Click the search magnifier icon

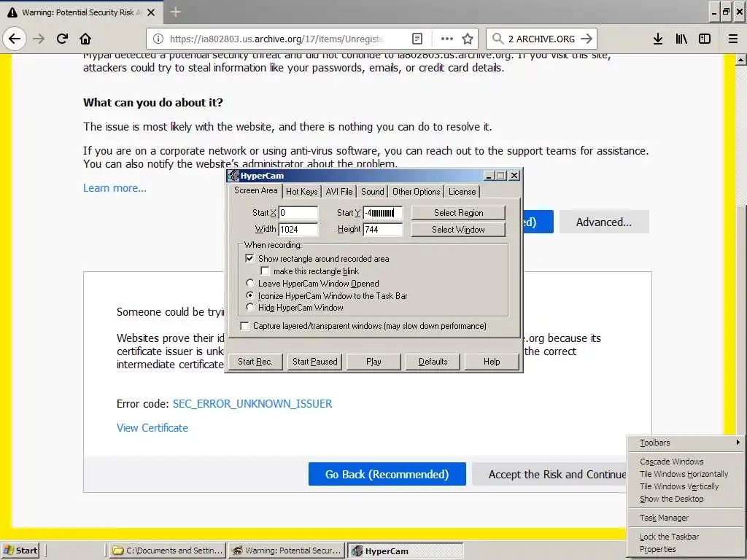(x=498, y=39)
